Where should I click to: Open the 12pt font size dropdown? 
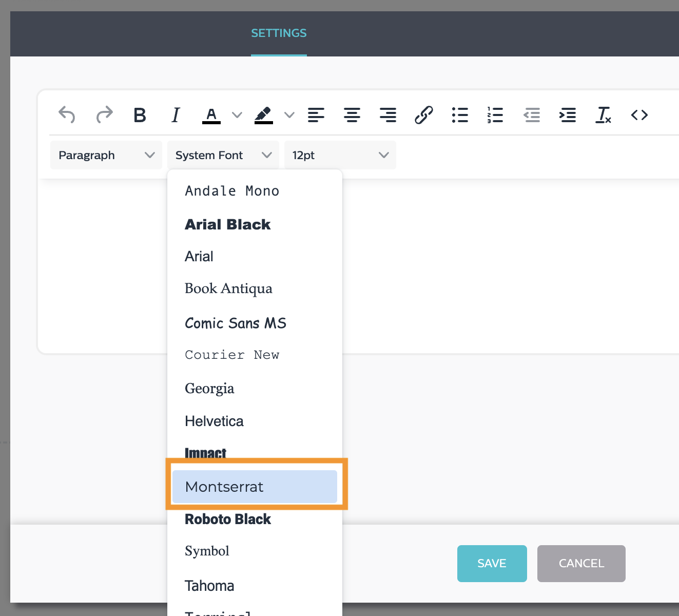[340, 155]
